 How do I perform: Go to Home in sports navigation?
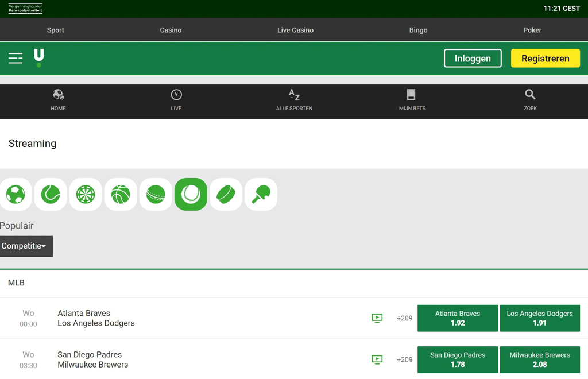(58, 100)
